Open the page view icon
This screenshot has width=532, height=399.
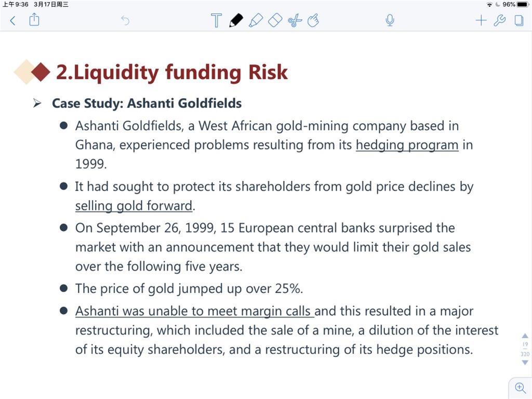coord(519,20)
